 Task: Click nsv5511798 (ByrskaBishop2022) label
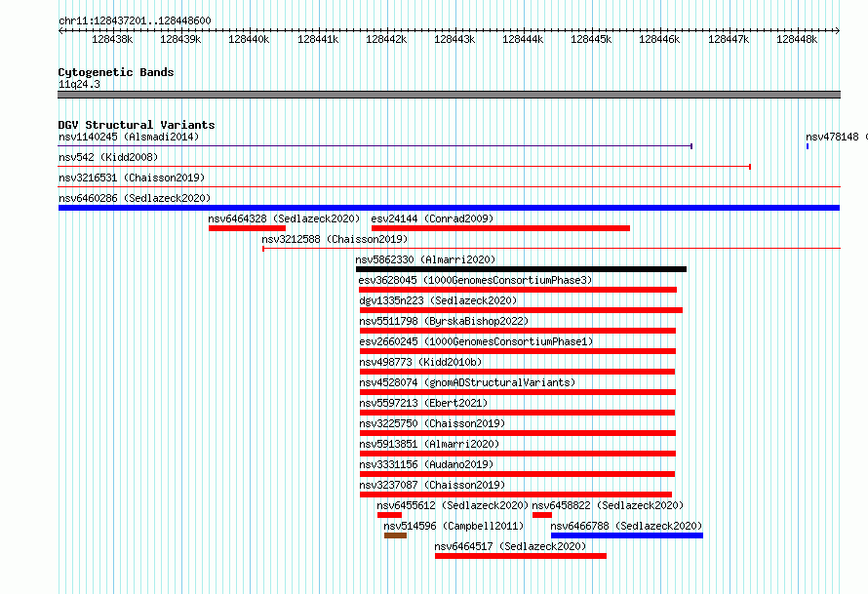[x=444, y=321]
